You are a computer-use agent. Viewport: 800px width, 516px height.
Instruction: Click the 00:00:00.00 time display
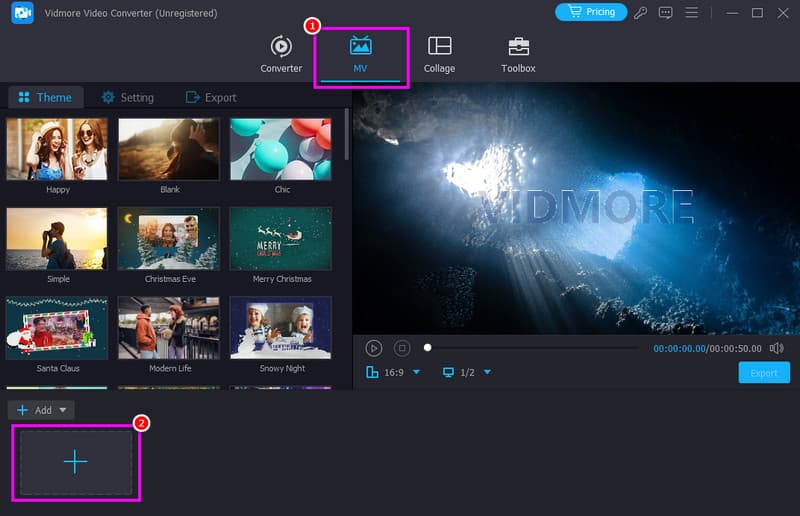click(x=679, y=348)
